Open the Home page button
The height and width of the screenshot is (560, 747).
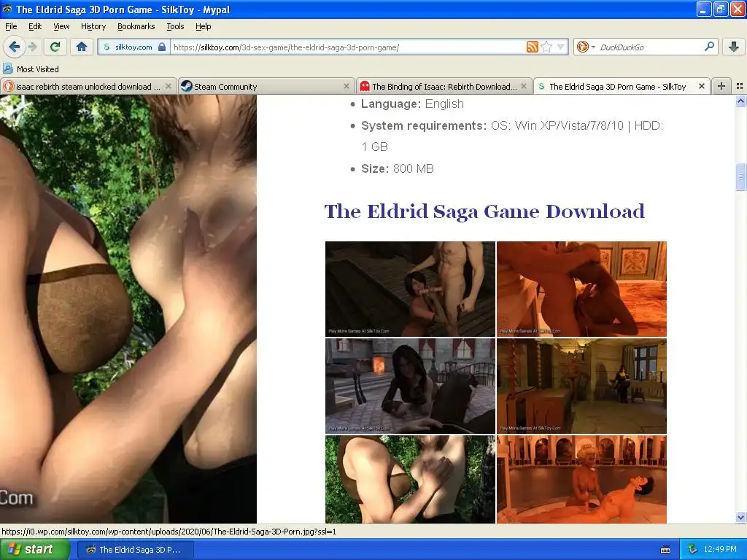(82, 47)
